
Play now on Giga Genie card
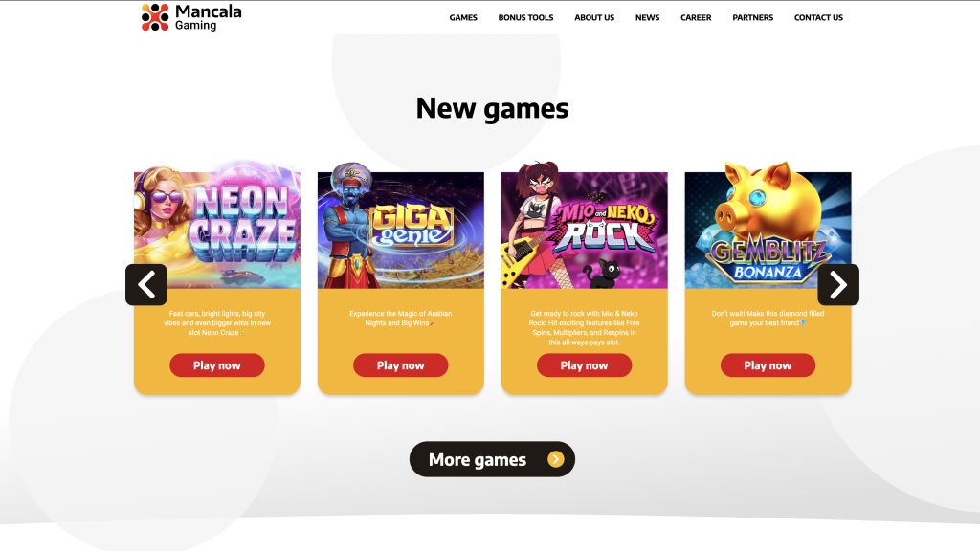(x=401, y=365)
